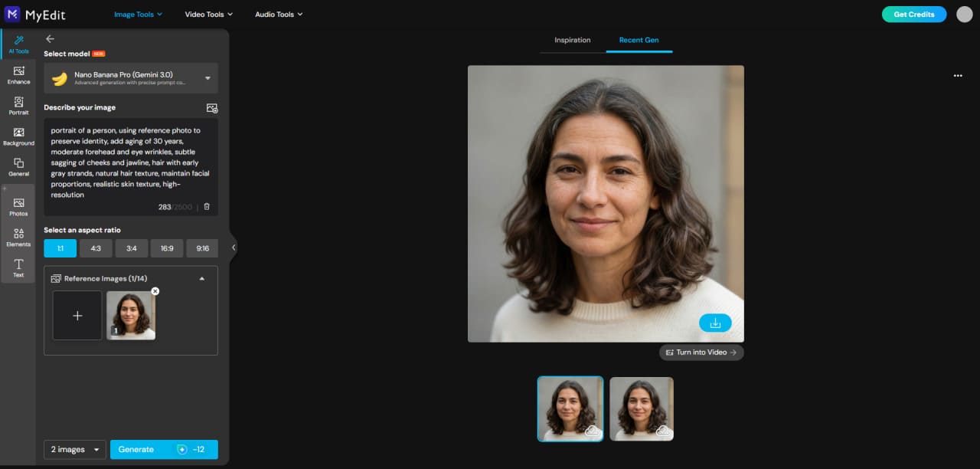Screen dimensions: 980x469
Task: Collapse the Reference Images panel
Action: (x=202, y=277)
